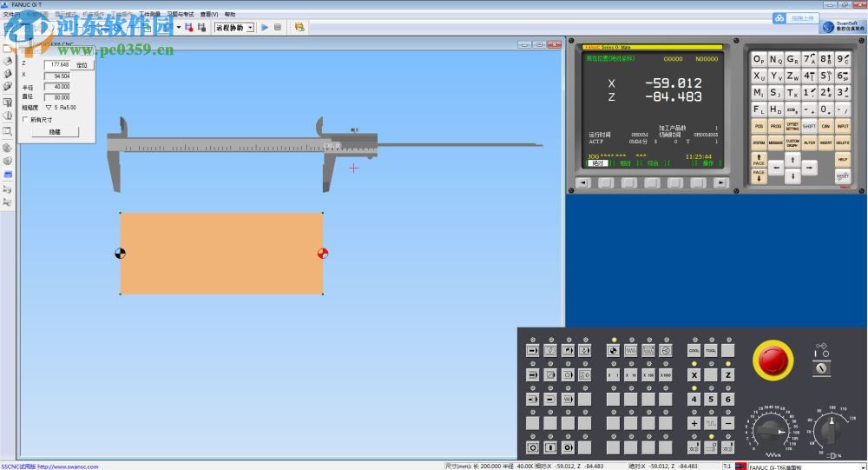Click the right softkey arrow under CRT
The width and height of the screenshot is (868, 470).
[x=720, y=182]
